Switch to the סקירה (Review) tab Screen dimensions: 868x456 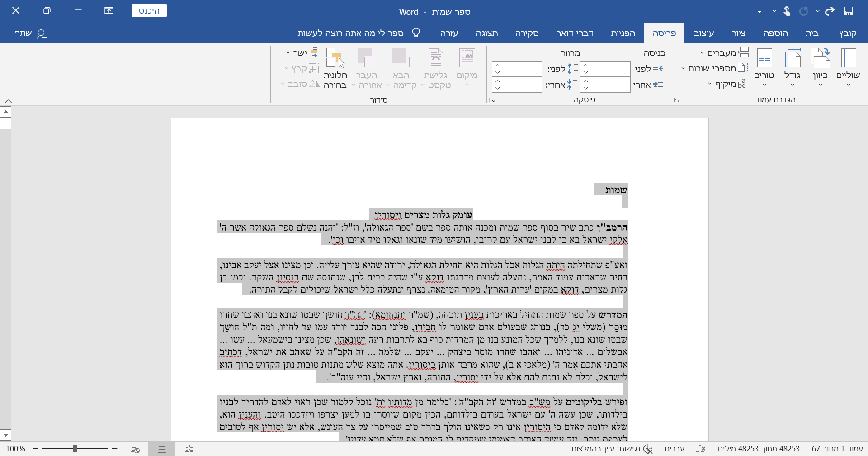click(x=527, y=33)
